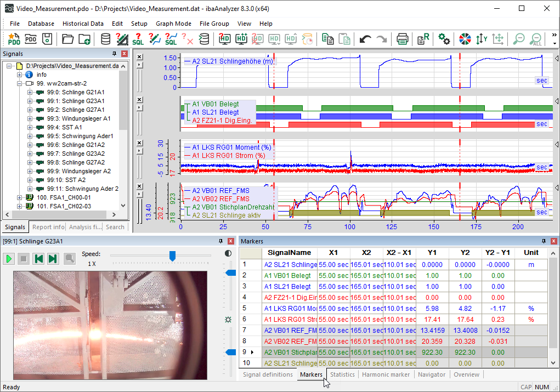
Task: Click the undo arrow in the toolbar
Action: click(x=365, y=39)
